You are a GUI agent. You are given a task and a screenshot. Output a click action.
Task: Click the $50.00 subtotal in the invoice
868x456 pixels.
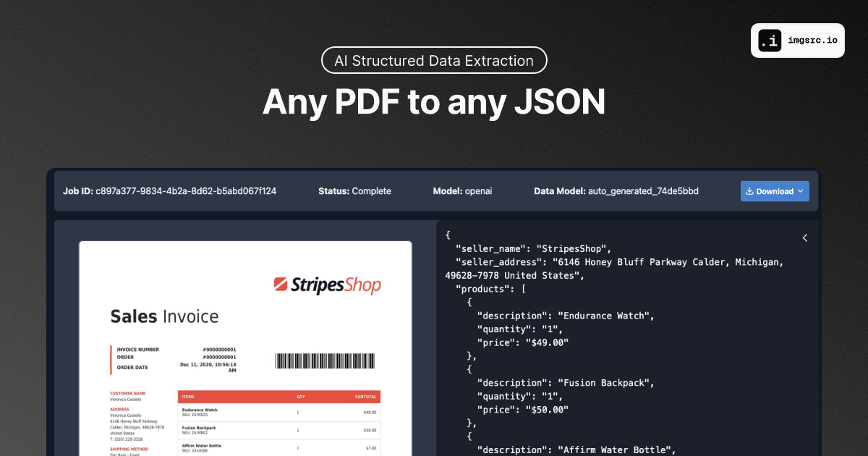(370, 430)
